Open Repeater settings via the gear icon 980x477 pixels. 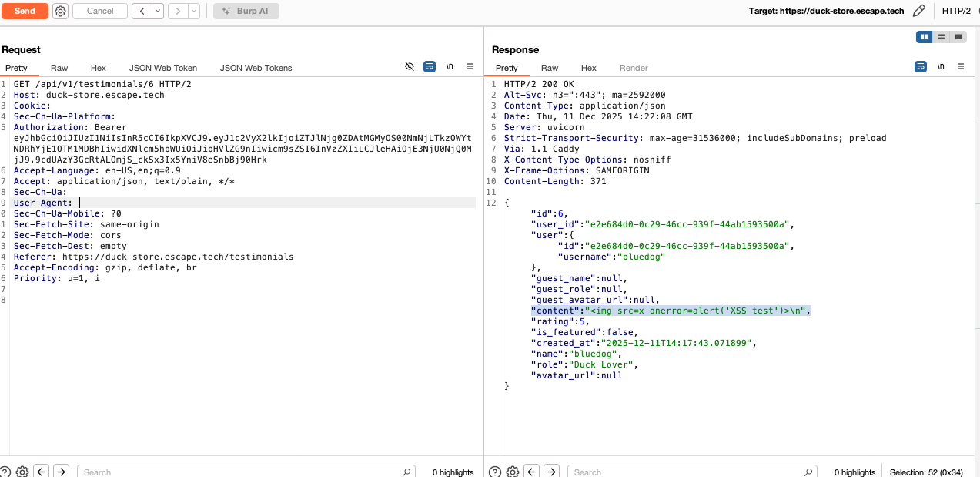[60, 11]
